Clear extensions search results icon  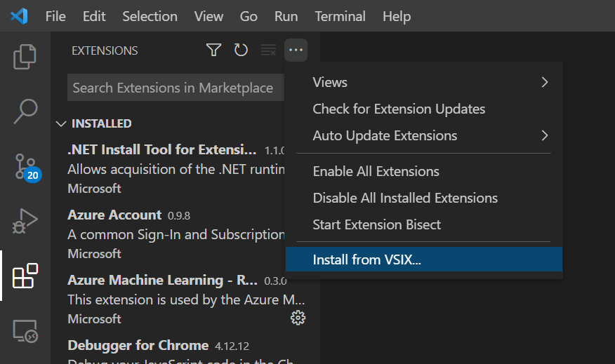tap(268, 50)
